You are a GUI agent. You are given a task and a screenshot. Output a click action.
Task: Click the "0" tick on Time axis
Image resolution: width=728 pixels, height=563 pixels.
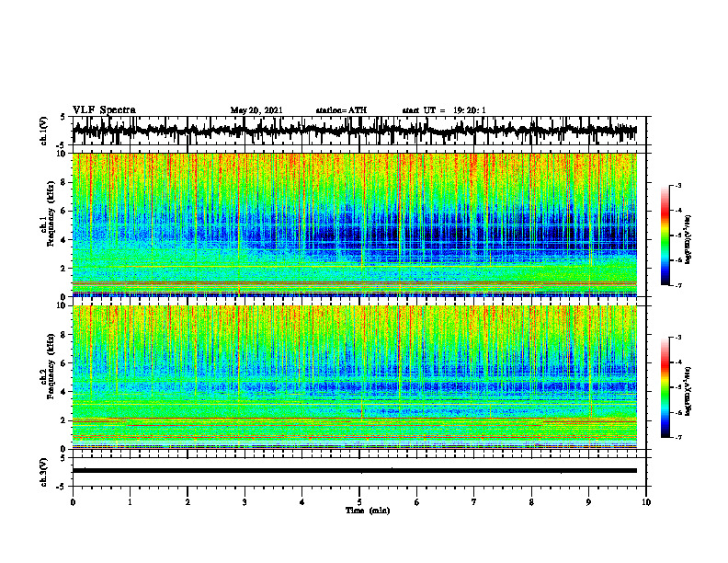coord(73,502)
